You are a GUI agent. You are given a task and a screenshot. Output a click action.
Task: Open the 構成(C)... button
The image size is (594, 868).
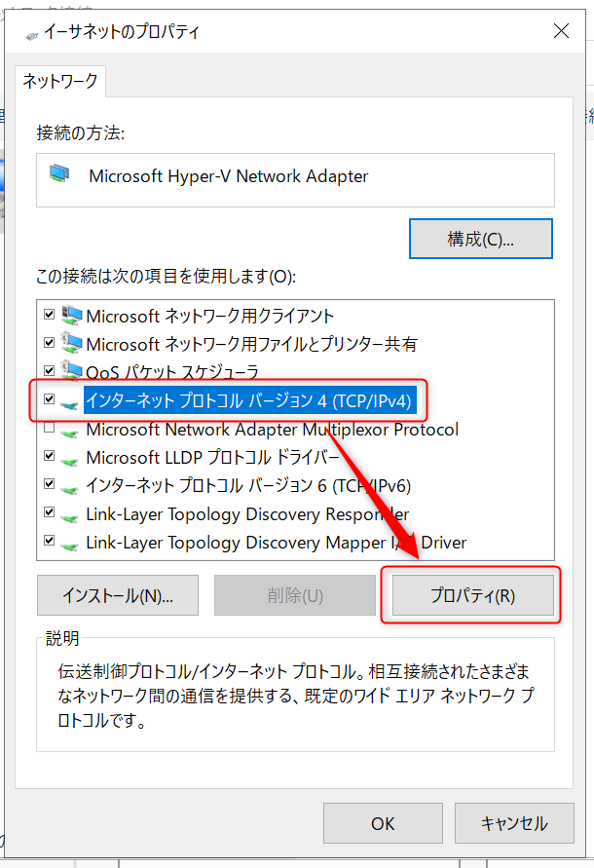pos(480,239)
